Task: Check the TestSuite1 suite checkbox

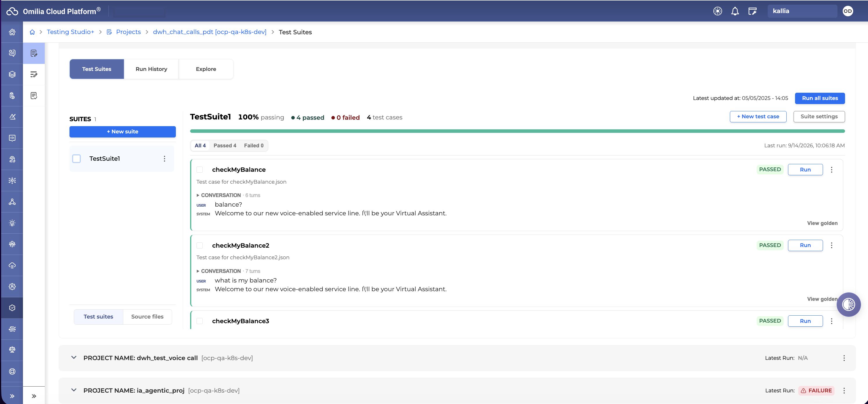Action: point(76,158)
